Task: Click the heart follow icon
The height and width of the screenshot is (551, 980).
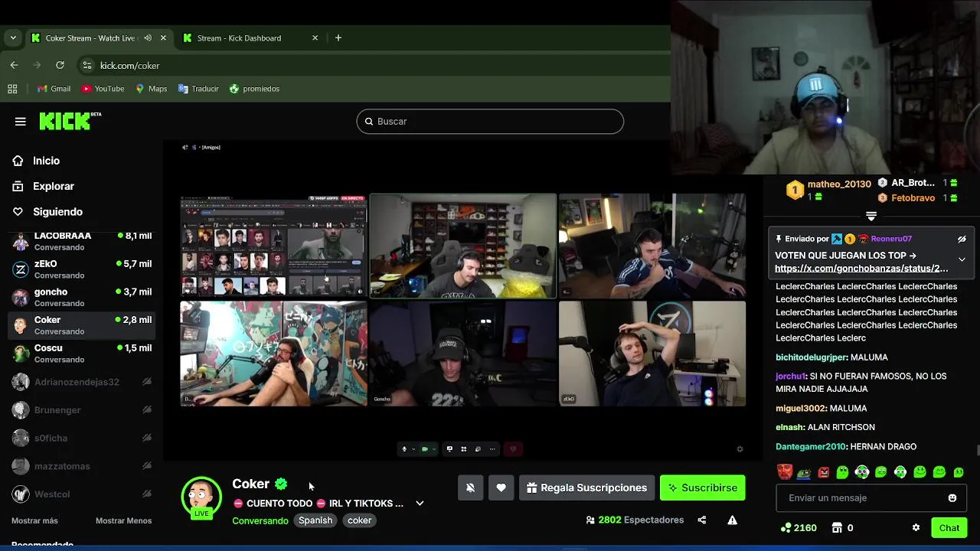Action: [x=501, y=488]
